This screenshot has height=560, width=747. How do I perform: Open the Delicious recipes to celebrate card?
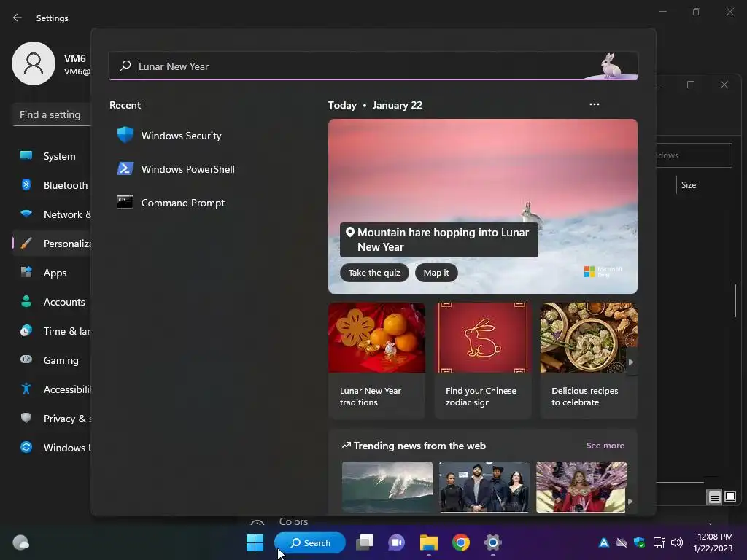(589, 360)
